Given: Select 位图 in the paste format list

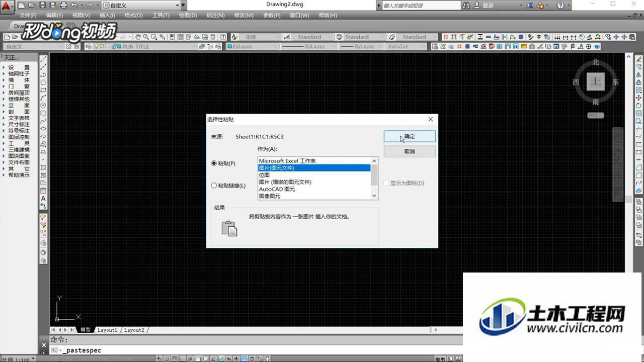Looking at the screenshot, I should tap(263, 174).
